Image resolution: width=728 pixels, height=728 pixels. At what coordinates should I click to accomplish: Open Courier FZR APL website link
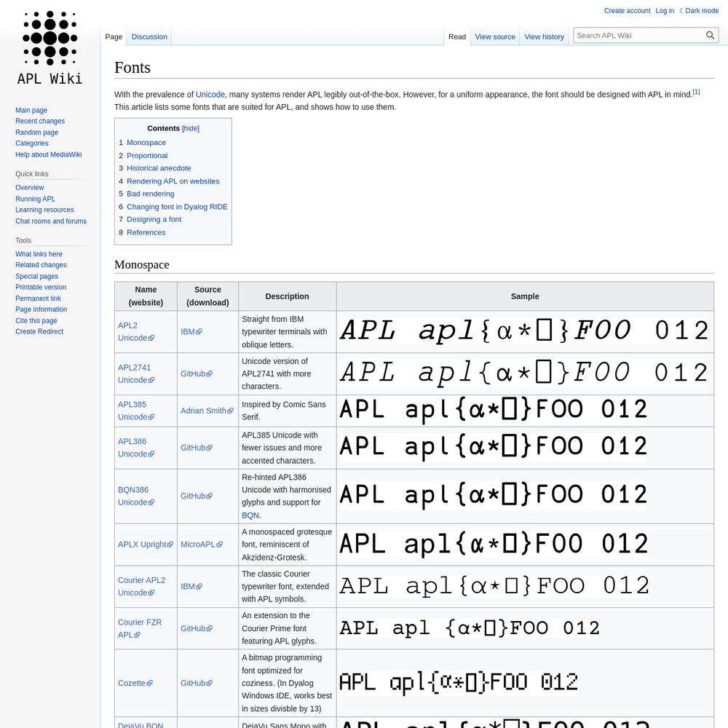(x=140, y=629)
